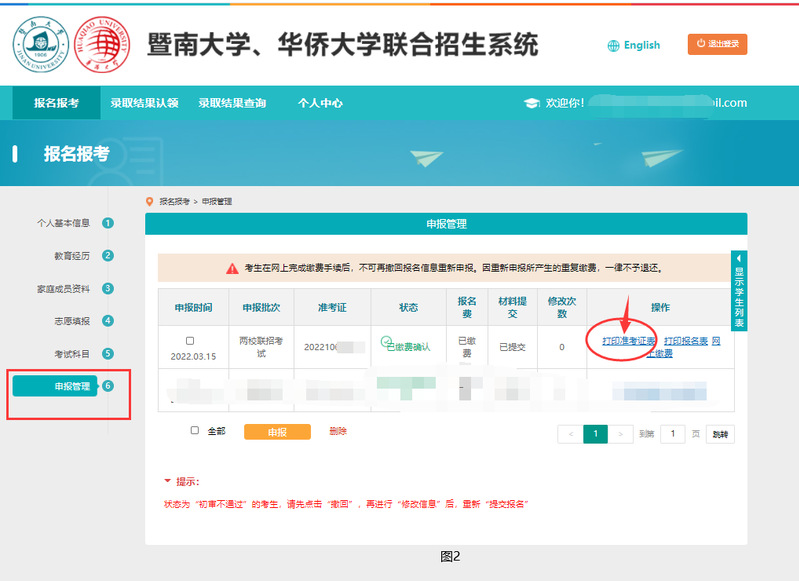Open the 报名报考 nav tab
This screenshot has width=799, height=581.
pyautogui.click(x=57, y=103)
